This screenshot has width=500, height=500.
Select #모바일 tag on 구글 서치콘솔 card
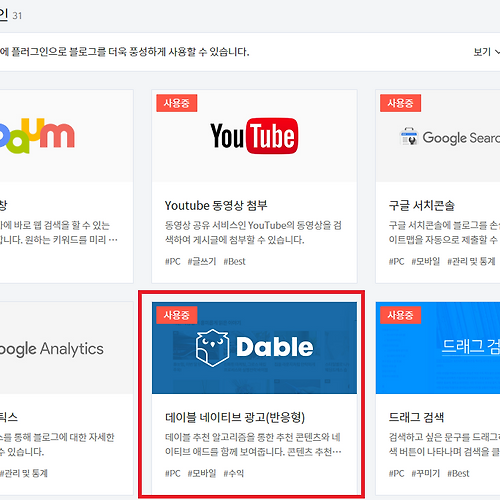(425, 261)
